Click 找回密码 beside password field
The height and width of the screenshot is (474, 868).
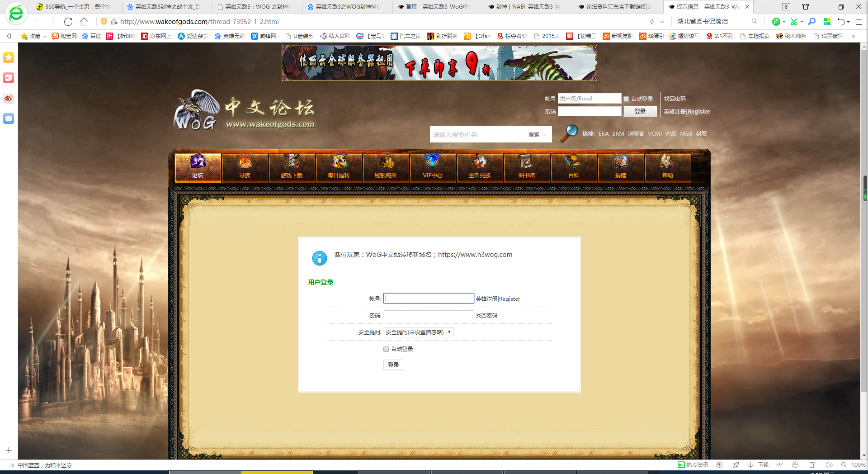(x=486, y=316)
